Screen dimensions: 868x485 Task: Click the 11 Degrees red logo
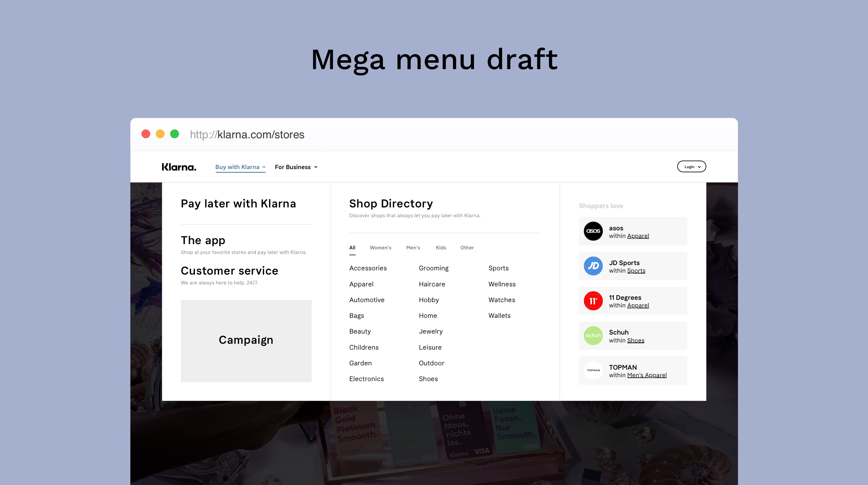point(593,301)
